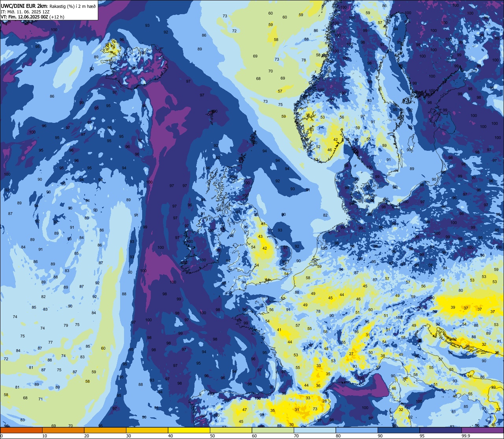
Task: Click the 'IT: Mið. 11. 06. 2025 12Z' line
Action: [x=26, y=12]
